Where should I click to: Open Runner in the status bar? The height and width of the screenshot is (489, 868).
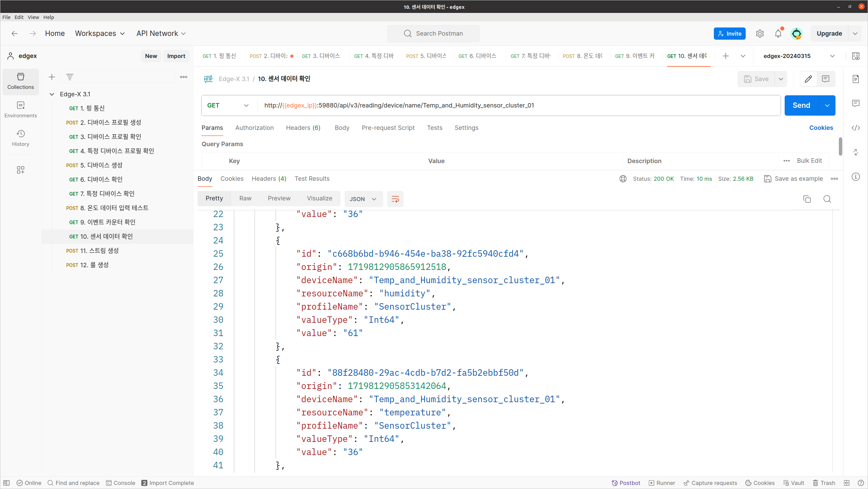[x=662, y=483]
